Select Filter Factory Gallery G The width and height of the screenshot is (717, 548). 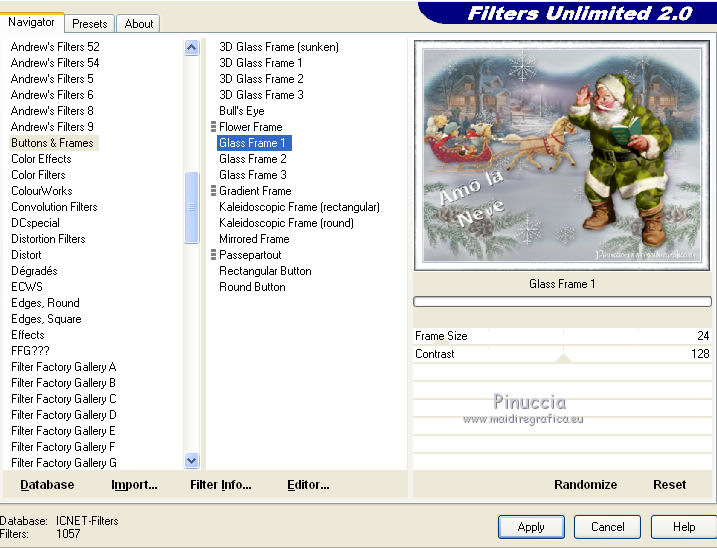[x=64, y=463]
